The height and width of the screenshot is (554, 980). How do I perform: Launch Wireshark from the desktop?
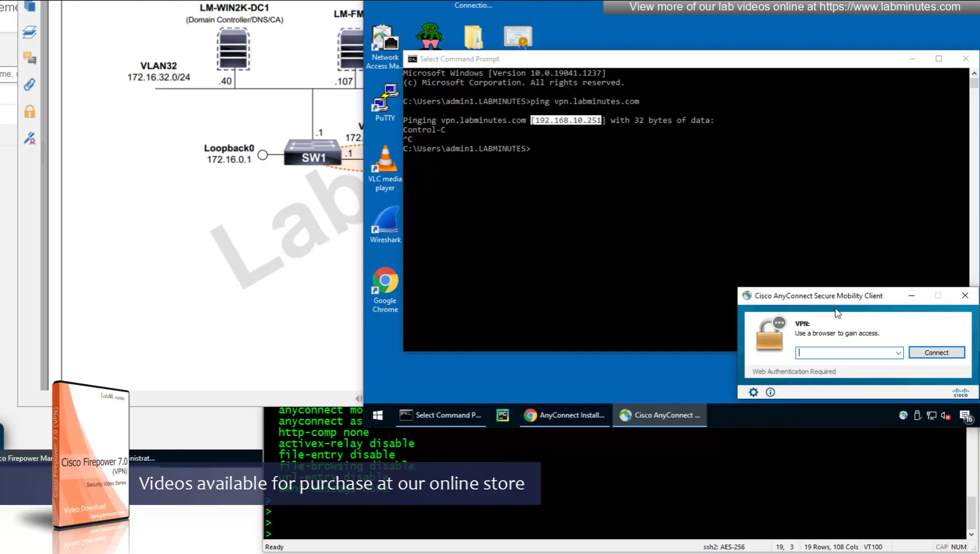385,224
